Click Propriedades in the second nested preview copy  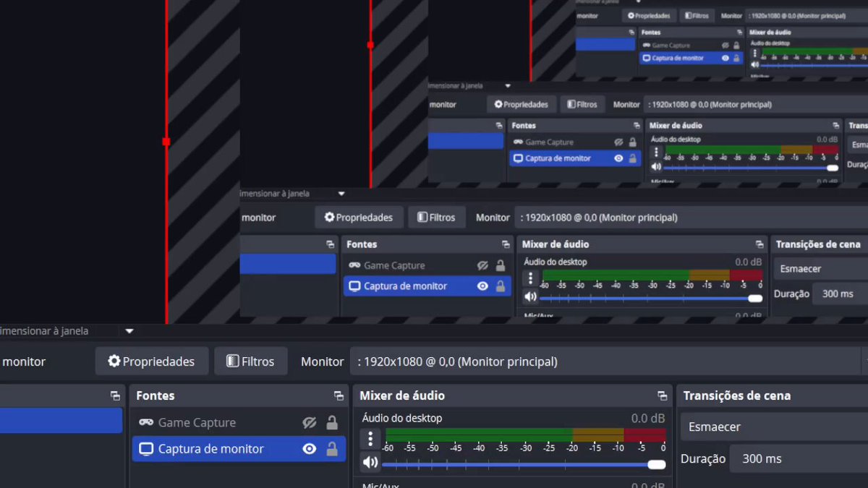522,104
